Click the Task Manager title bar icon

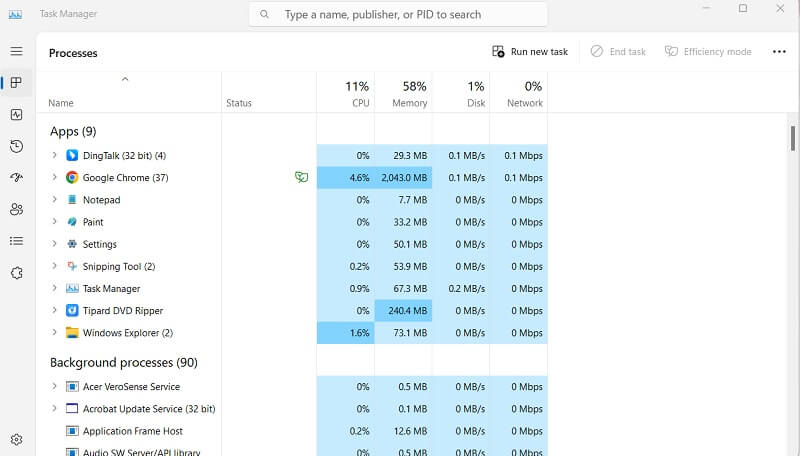[15, 14]
